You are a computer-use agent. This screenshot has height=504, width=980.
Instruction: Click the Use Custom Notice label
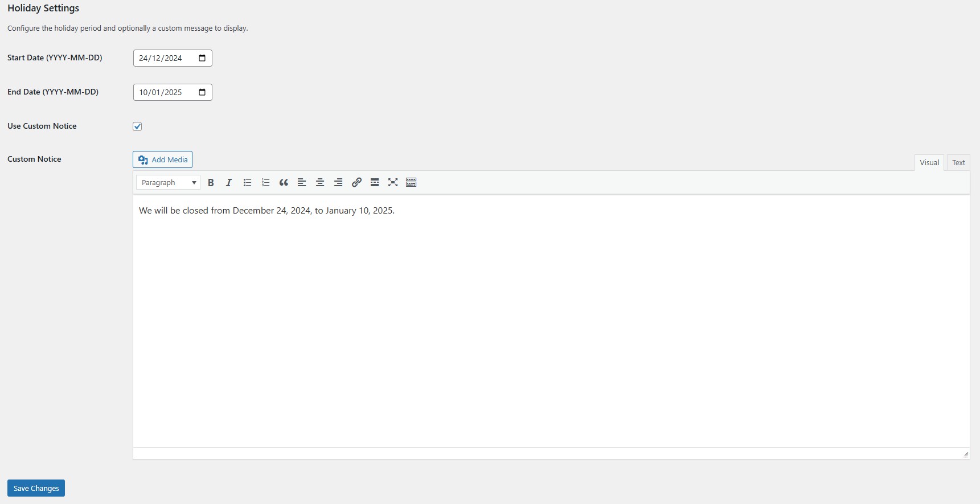coord(42,126)
